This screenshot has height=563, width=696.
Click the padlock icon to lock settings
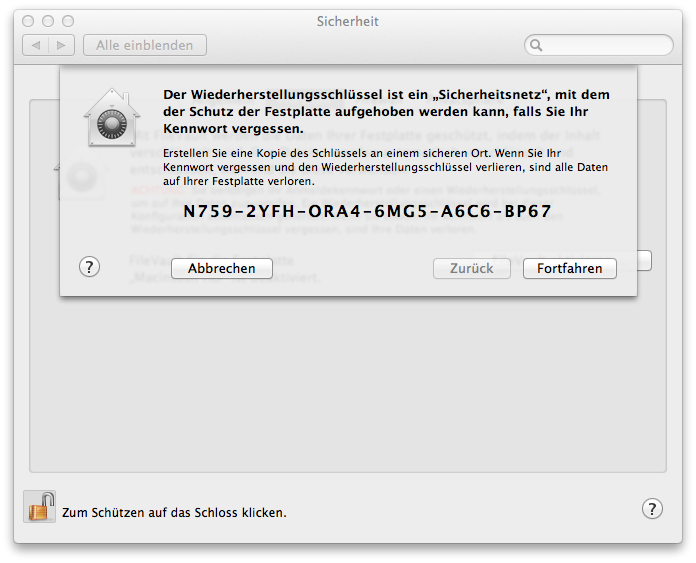[39, 507]
